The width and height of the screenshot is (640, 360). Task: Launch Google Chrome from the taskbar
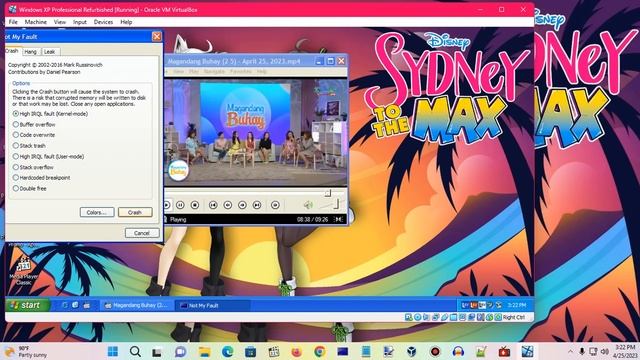tap(320, 351)
